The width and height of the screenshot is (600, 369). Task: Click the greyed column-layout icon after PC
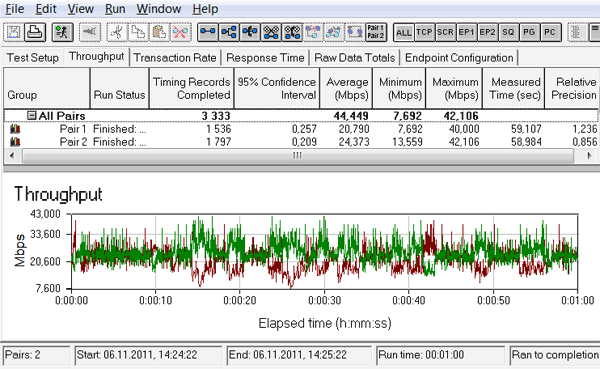tap(576, 32)
